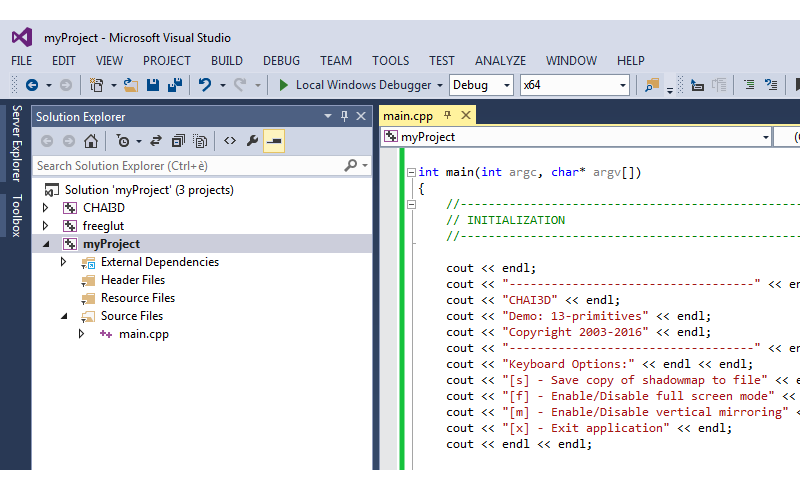Expand the External Dependencies node

(63, 262)
